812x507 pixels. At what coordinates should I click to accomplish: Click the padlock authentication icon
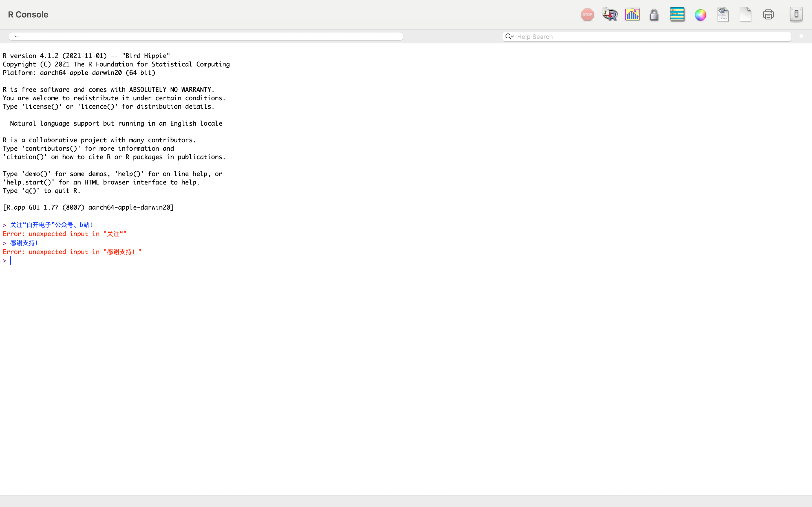[x=654, y=15]
